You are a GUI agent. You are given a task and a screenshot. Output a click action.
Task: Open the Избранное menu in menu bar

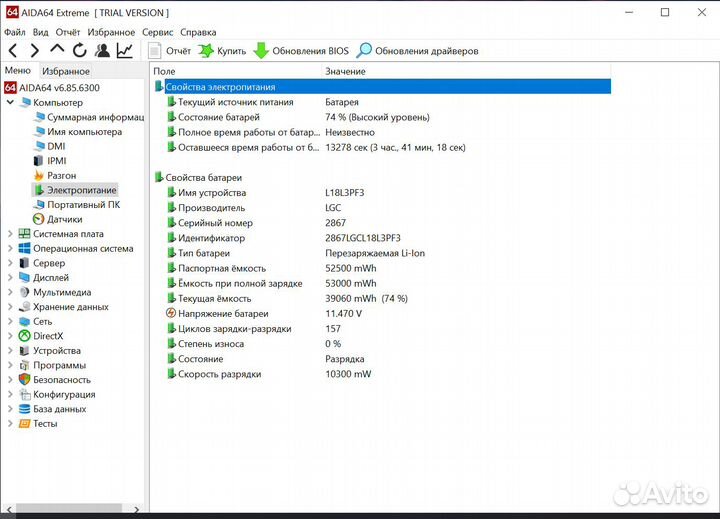tap(111, 32)
